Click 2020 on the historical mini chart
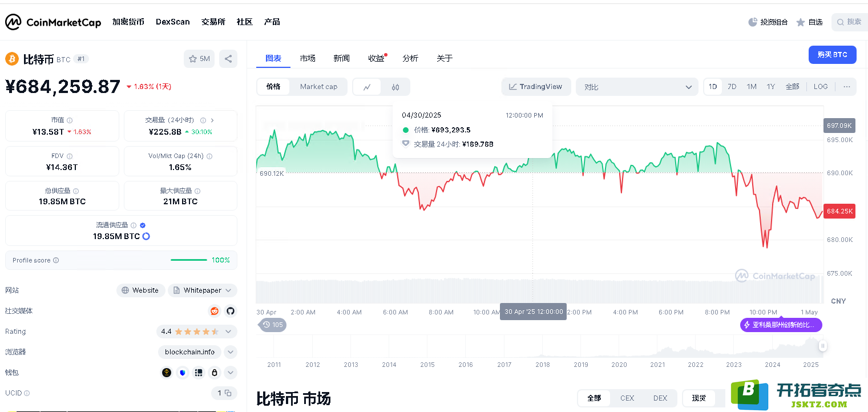This screenshot has width=868, height=412. tap(619, 365)
